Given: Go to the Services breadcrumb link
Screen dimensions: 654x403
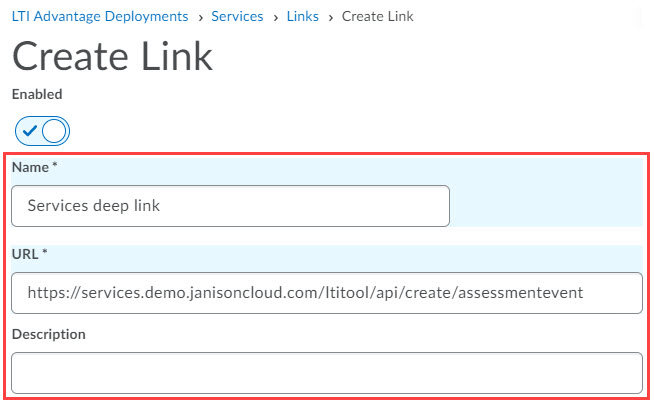Looking at the screenshot, I should coord(237,17).
